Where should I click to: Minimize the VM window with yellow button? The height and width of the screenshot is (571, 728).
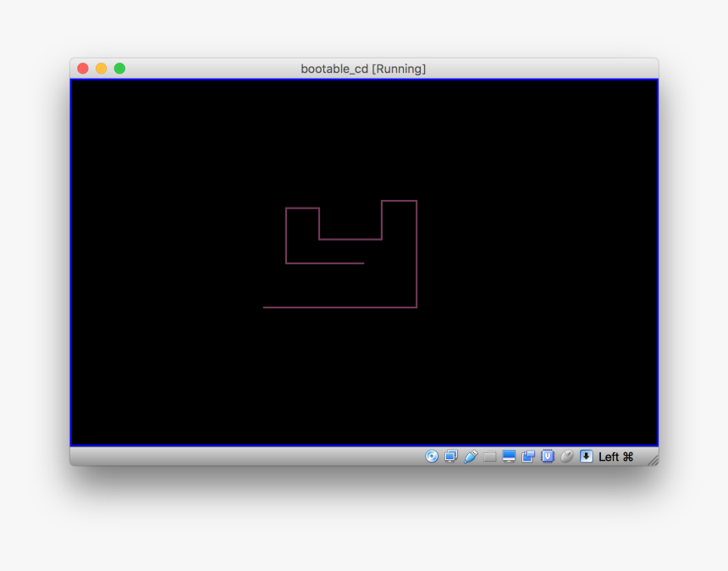[x=102, y=69]
